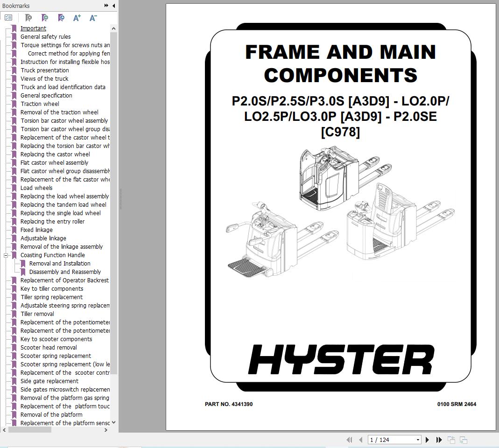This screenshot has width=499, height=448.
Task: Open the page number dropdown arrow
Action: (x=418, y=440)
